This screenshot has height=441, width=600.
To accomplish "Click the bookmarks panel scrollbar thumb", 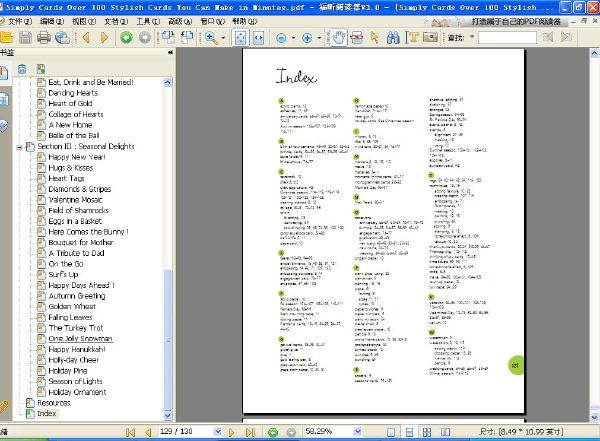I will pos(168,339).
